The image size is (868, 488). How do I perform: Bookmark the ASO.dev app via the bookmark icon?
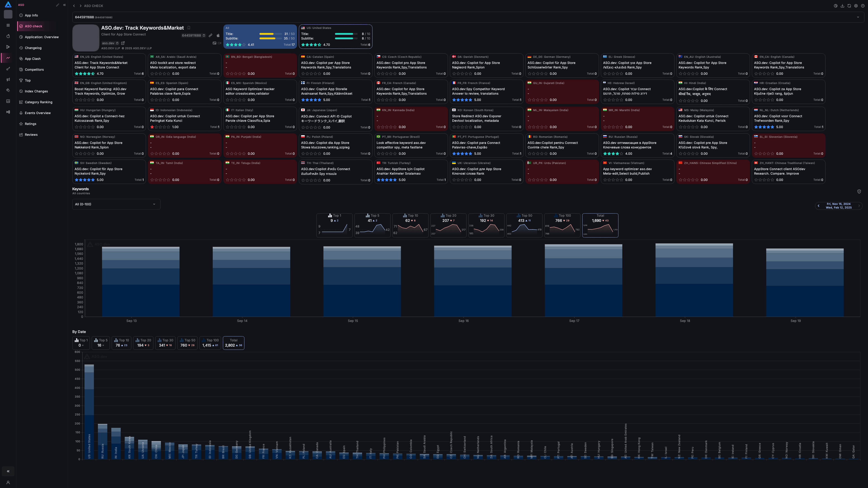click(x=189, y=28)
